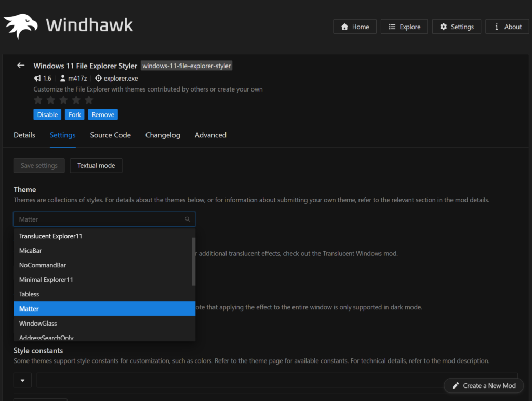Screen dimensions: 532x401
Task: Click the target process icon beside explorer.exe
Action: tap(98, 79)
